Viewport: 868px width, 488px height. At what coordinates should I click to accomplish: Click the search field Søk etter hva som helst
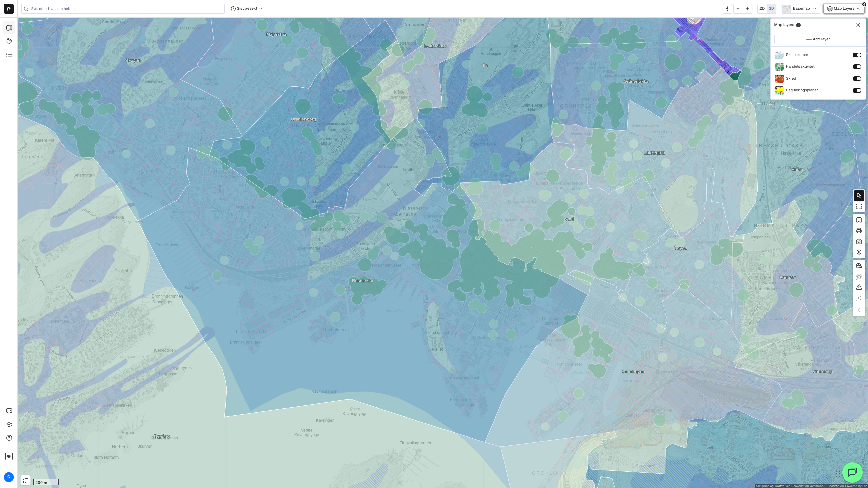[123, 9]
